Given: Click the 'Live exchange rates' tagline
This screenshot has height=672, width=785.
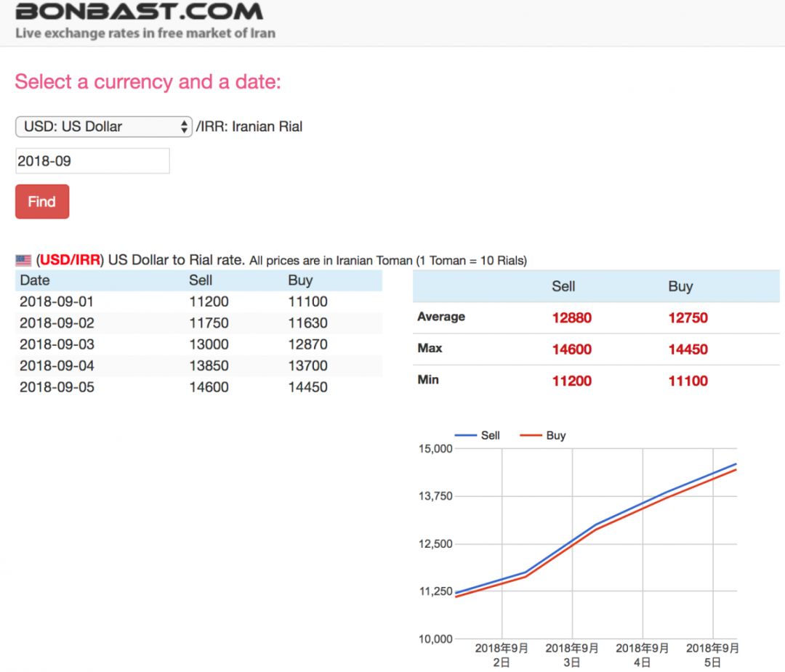Looking at the screenshot, I should point(145,33).
